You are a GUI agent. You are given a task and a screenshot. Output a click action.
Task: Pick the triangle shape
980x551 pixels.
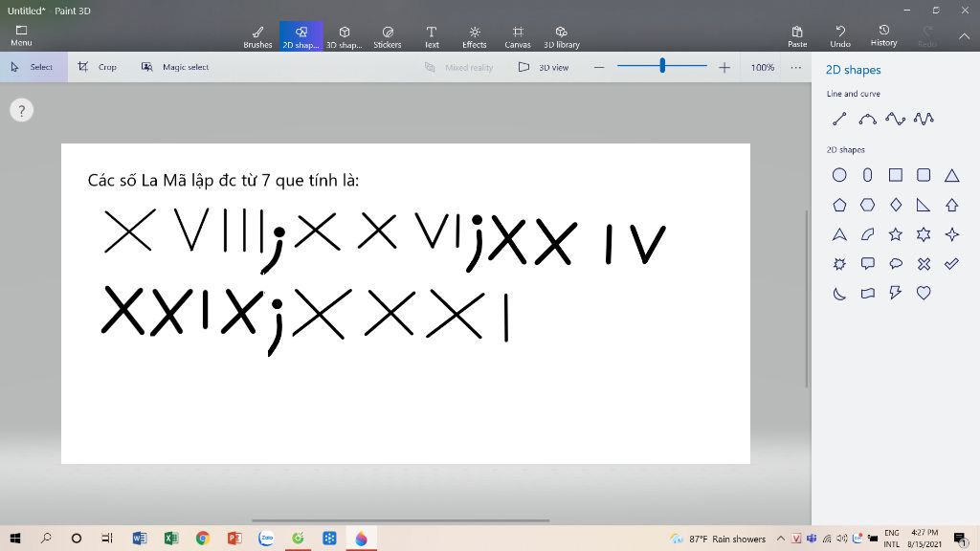pyautogui.click(x=952, y=176)
